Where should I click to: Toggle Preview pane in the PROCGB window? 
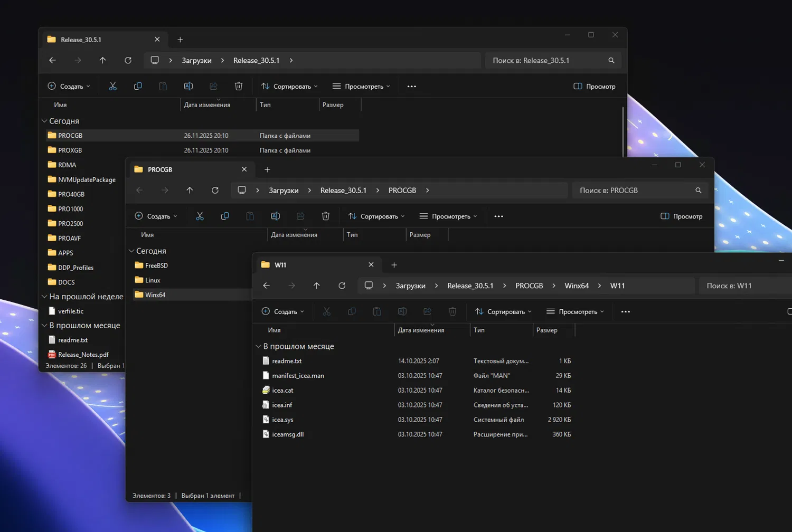pyautogui.click(x=682, y=216)
